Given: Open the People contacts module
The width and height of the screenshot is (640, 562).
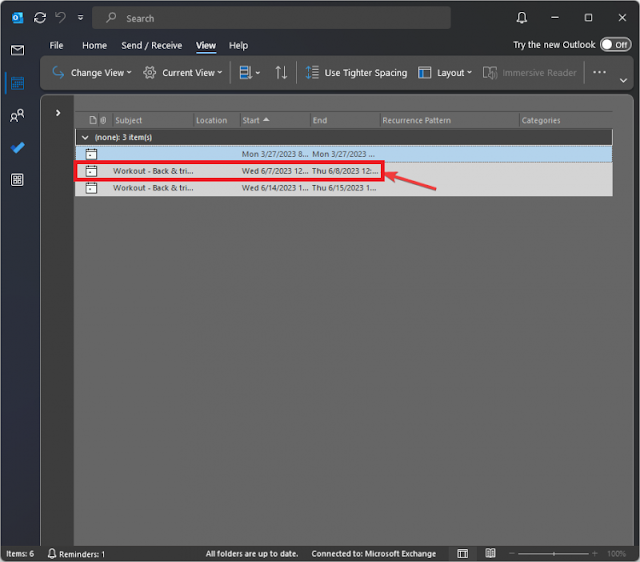Looking at the screenshot, I should [17, 116].
